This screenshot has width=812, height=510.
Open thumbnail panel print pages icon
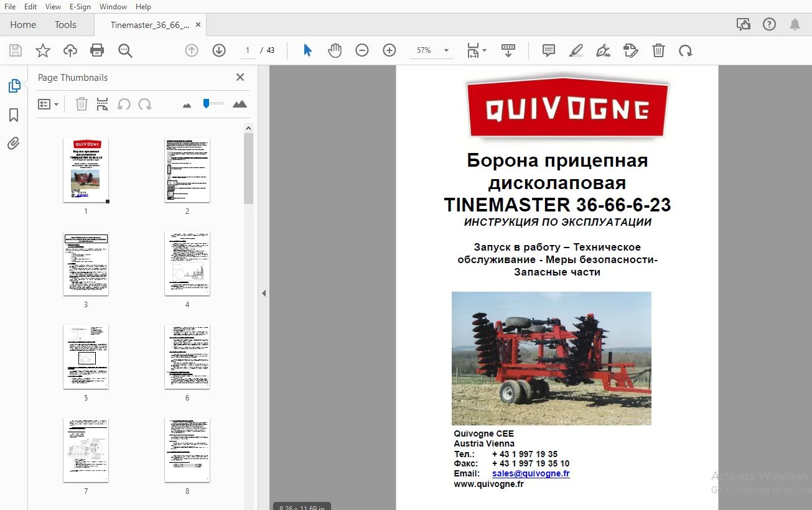[x=103, y=104]
